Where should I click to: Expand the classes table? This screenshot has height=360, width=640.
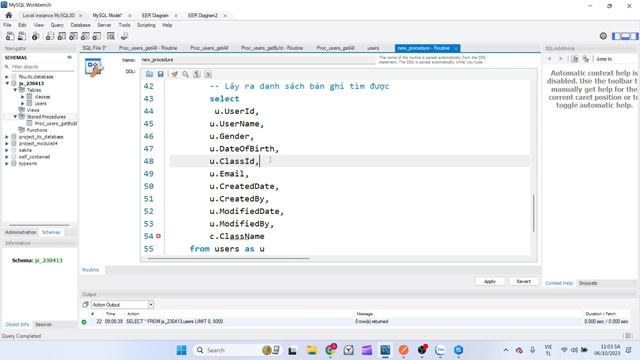coord(23,97)
